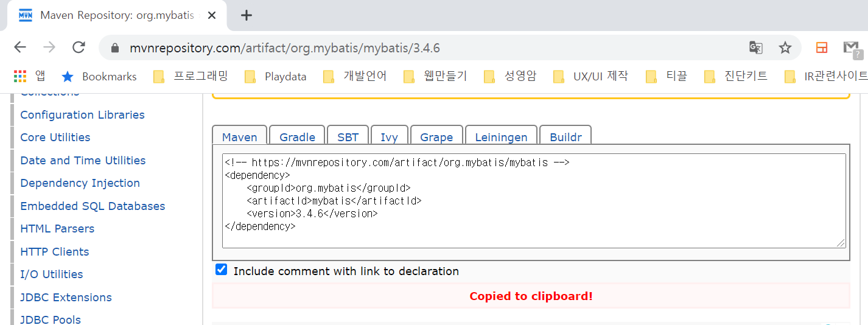Open the 티끌 bookmark folder
This screenshot has width=868, height=325.
click(665, 76)
